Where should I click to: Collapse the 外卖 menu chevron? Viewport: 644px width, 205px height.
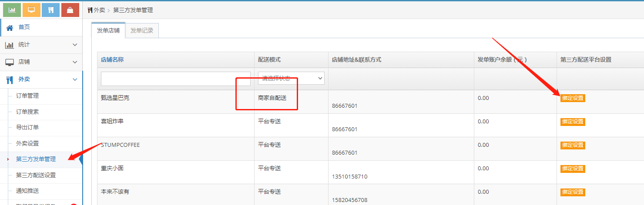(75, 79)
